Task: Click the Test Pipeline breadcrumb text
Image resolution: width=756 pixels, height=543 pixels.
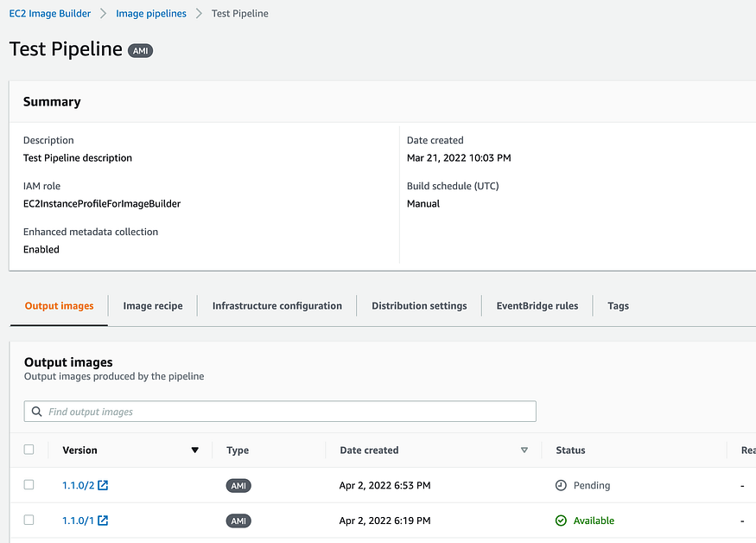Action: [x=239, y=14]
